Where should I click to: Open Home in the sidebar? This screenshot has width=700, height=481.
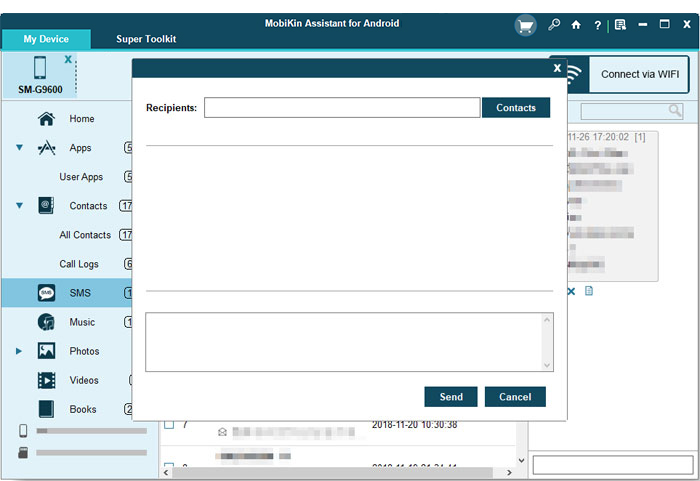click(x=82, y=119)
